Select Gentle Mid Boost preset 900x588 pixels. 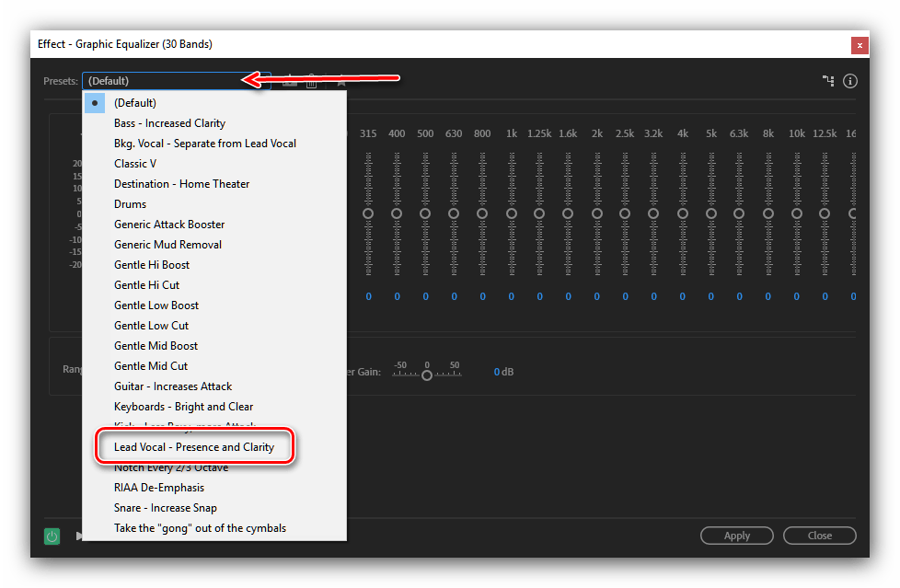click(x=215, y=346)
